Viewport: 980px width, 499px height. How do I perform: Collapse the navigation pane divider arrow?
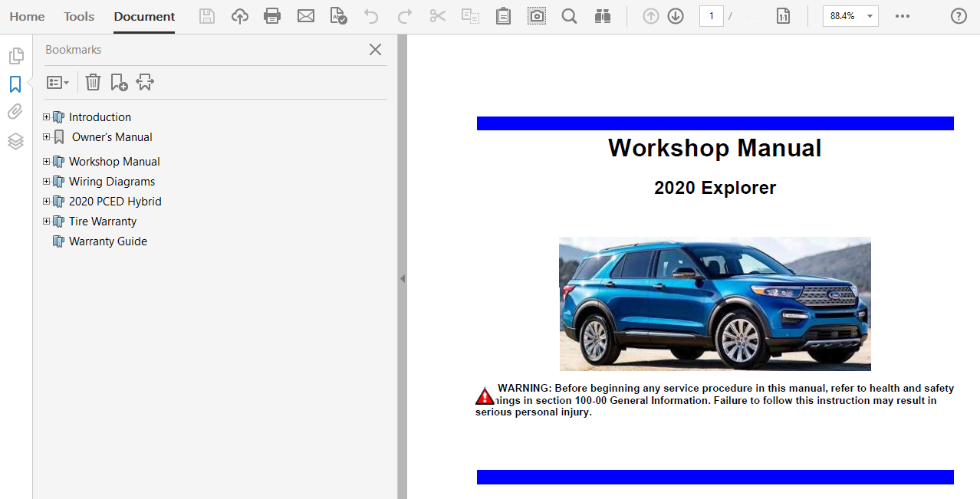pyautogui.click(x=402, y=279)
